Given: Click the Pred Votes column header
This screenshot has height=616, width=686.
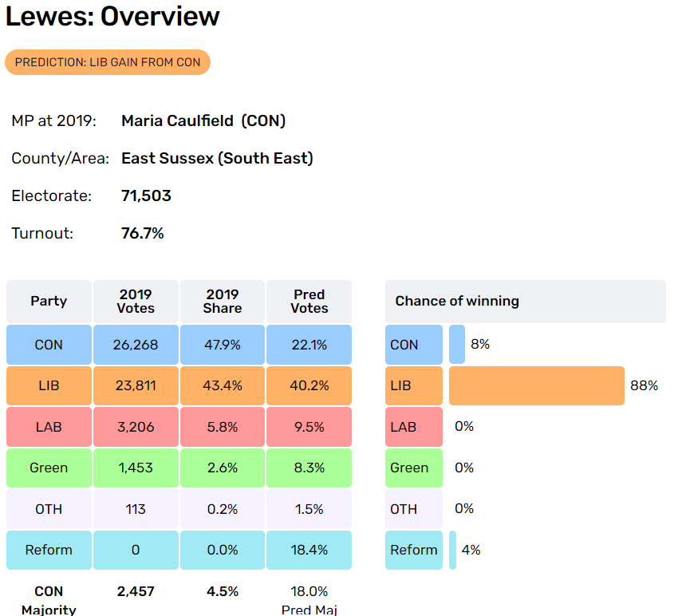Looking at the screenshot, I should click(309, 301).
